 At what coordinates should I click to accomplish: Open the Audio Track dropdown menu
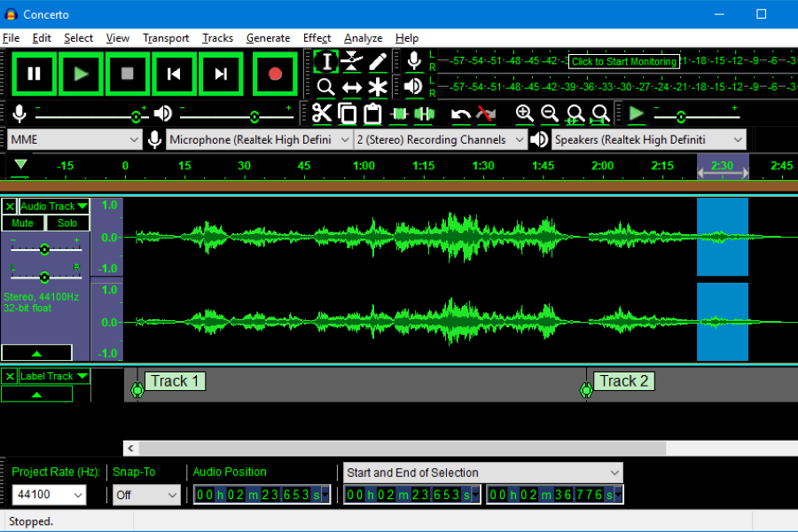[54, 207]
